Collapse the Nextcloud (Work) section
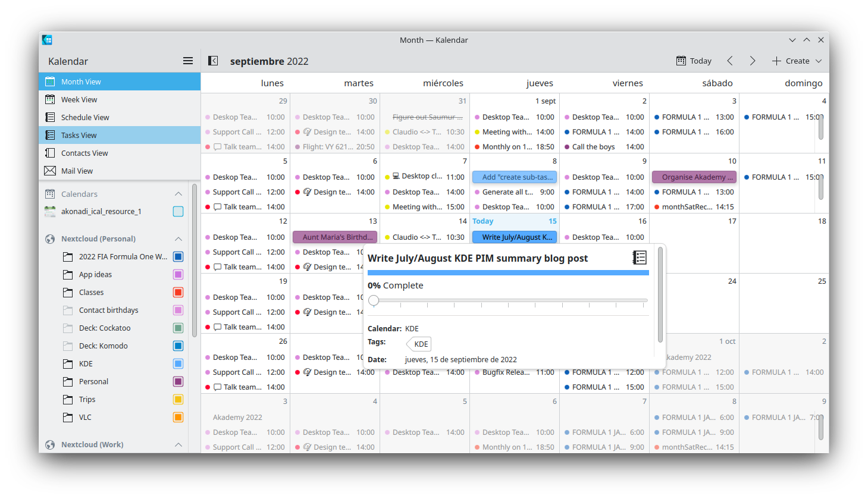Image resolution: width=868 pixels, height=499 pixels. pyautogui.click(x=178, y=444)
